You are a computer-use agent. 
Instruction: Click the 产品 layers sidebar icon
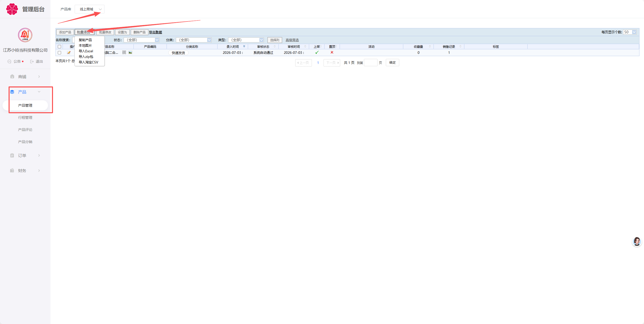tap(12, 92)
